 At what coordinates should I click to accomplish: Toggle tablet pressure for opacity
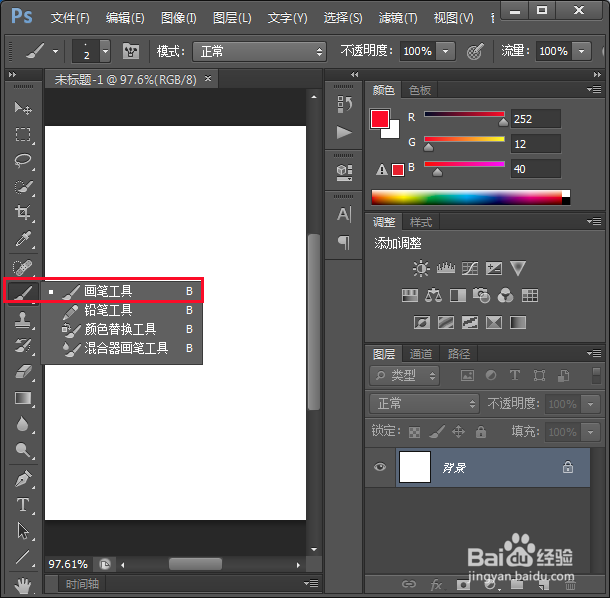pyautogui.click(x=475, y=51)
